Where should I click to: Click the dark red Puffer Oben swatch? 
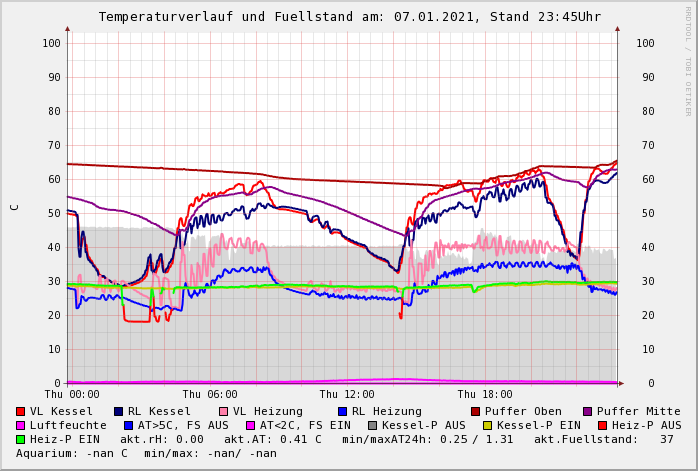pyautogui.click(x=476, y=412)
